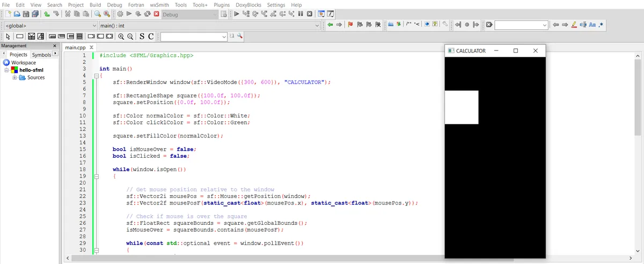This screenshot has height=264, width=644.
Task: Click the Pause debugger icon
Action: pyautogui.click(x=301, y=14)
